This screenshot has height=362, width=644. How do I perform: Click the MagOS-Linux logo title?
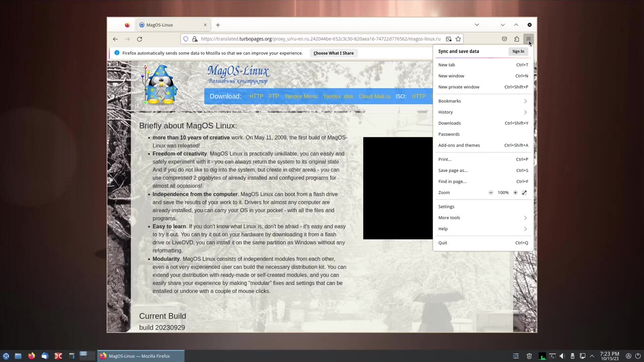pos(238,74)
